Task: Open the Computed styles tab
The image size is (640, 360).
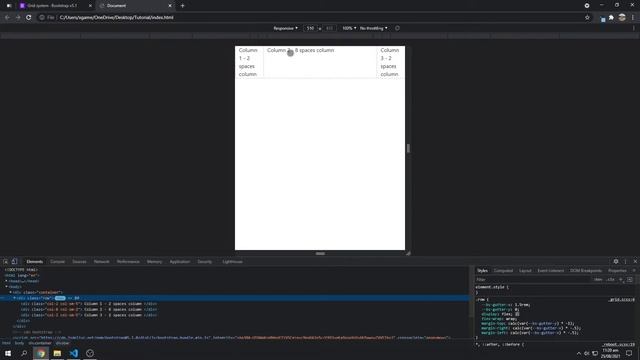Action: point(503,271)
